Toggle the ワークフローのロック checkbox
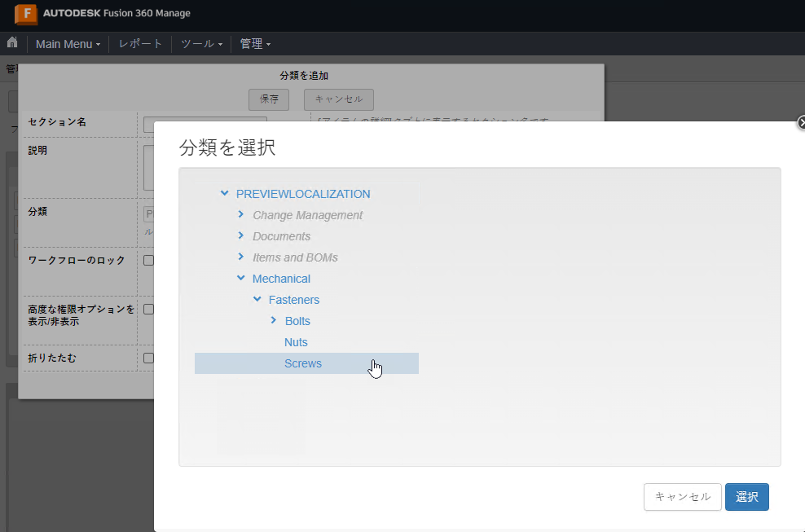Viewport: 805px width, 532px height. click(149, 261)
